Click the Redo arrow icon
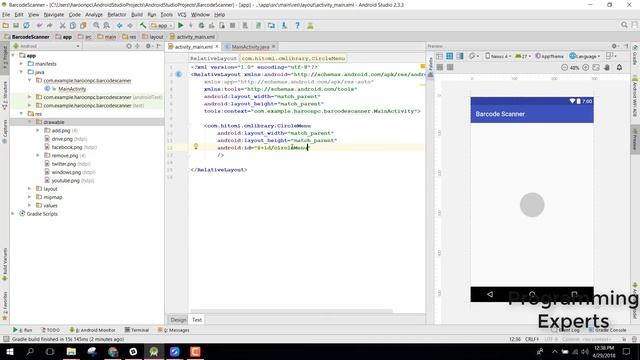The width and height of the screenshot is (640, 360). tap(50, 25)
